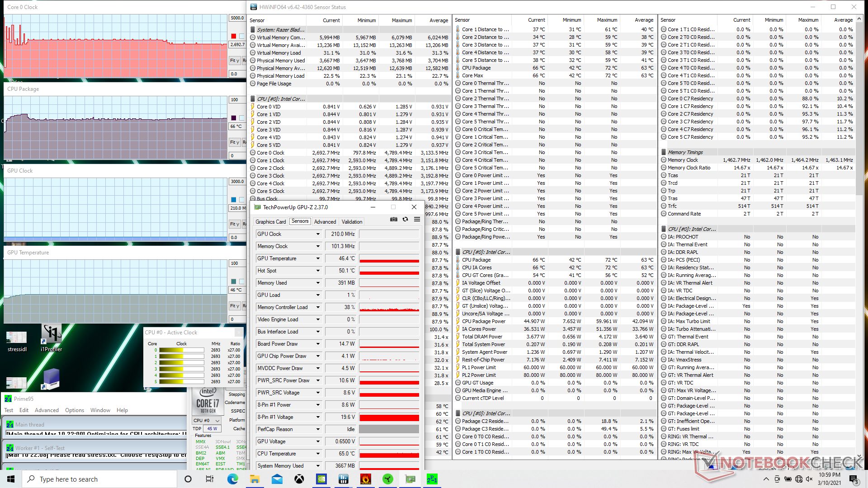Open the PerfCap Reason dropdown
The height and width of the screenshot is (488, 868).
318,429
